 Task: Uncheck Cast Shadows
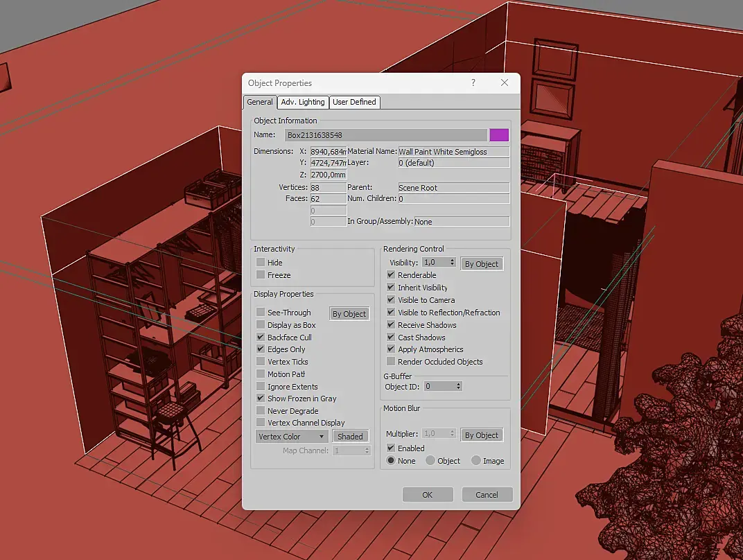click(391, 337)
